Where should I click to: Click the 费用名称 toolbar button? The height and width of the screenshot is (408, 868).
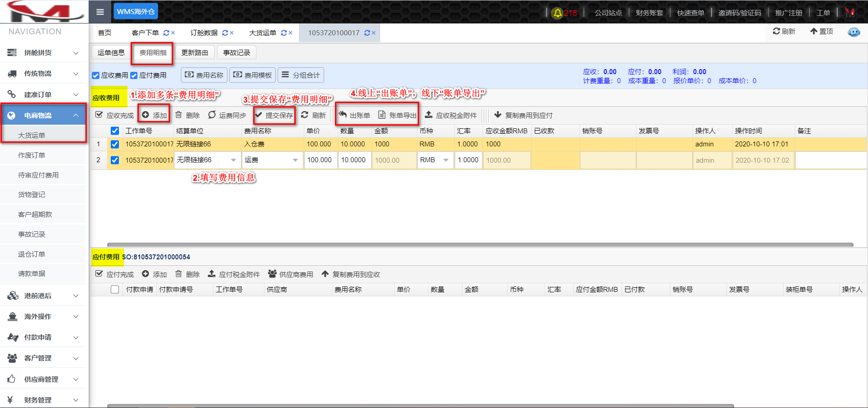tap(204, 75)
